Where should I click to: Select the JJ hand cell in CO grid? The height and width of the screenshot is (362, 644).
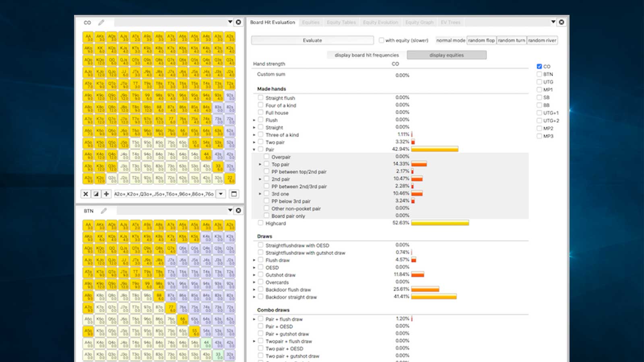pyautogui.click(x=124, y=72)
